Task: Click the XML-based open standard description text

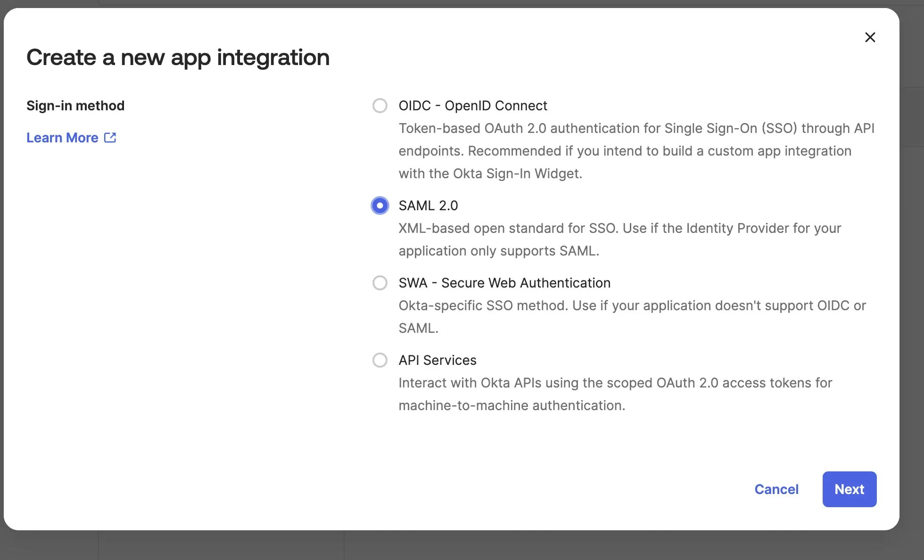Action: click(x=620, y=239)
